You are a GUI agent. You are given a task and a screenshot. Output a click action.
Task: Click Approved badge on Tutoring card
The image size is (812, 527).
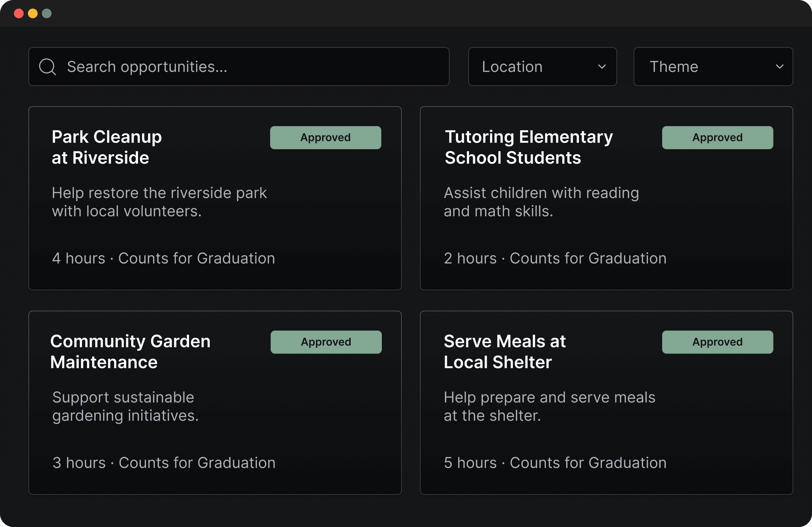tap(717, 138)
